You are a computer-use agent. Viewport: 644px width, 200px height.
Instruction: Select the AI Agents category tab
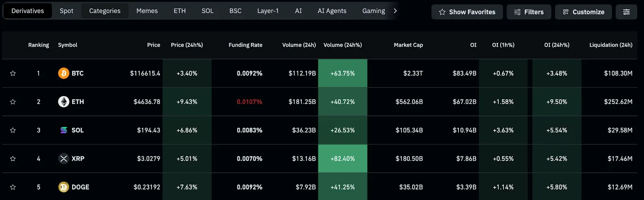332,11
